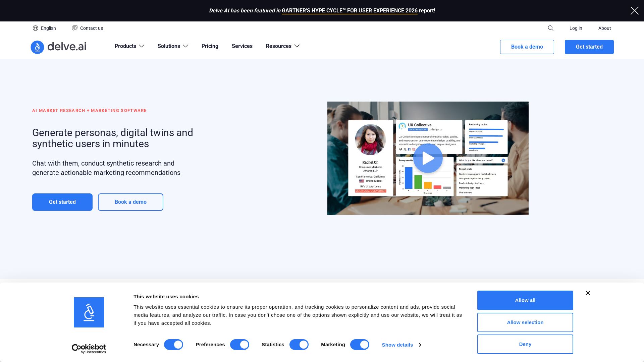Deny cookies

pyautogui.click(x=525, y=344)
